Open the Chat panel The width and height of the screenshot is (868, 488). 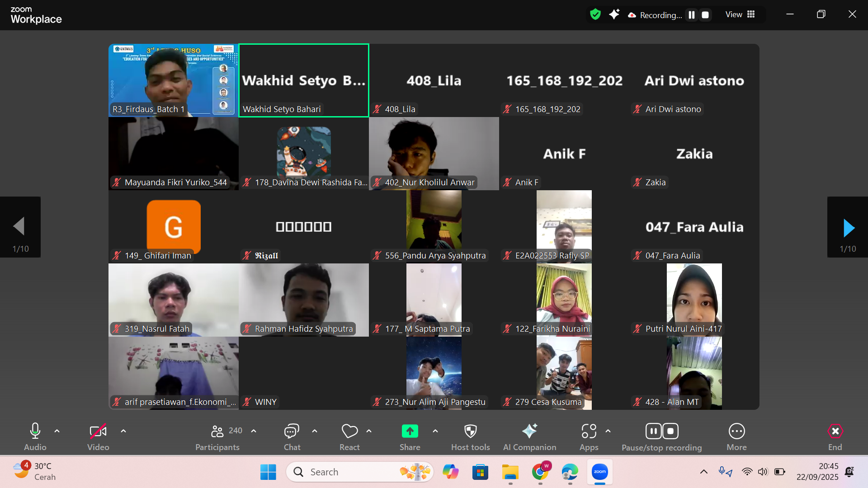point(292,432)
